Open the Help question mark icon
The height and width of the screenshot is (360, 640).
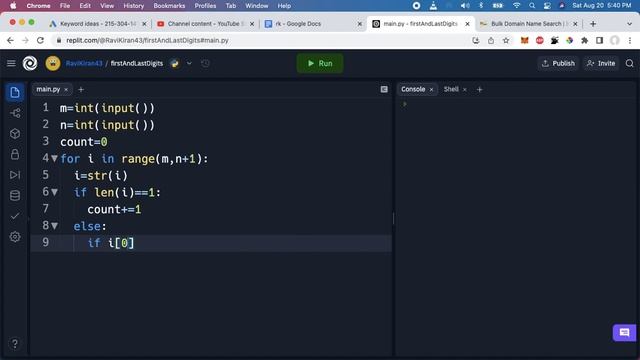pos(15,344)
